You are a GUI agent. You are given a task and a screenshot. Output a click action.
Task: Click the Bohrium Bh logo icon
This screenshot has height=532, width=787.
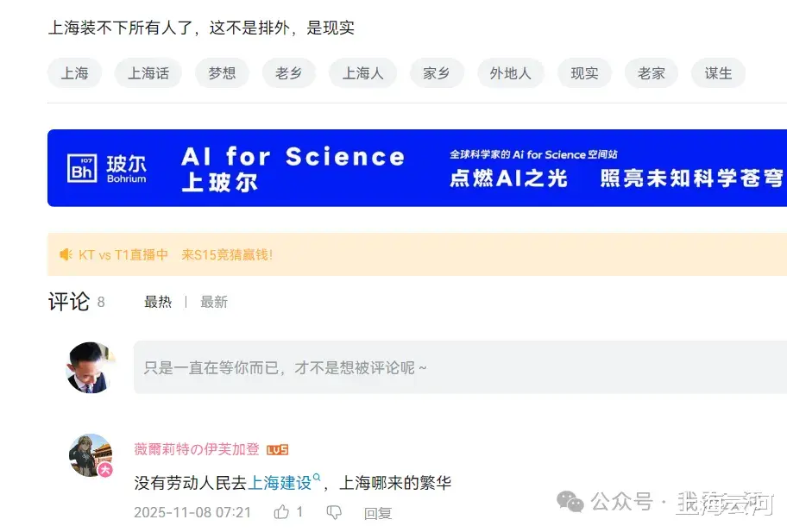click(82, 168)
